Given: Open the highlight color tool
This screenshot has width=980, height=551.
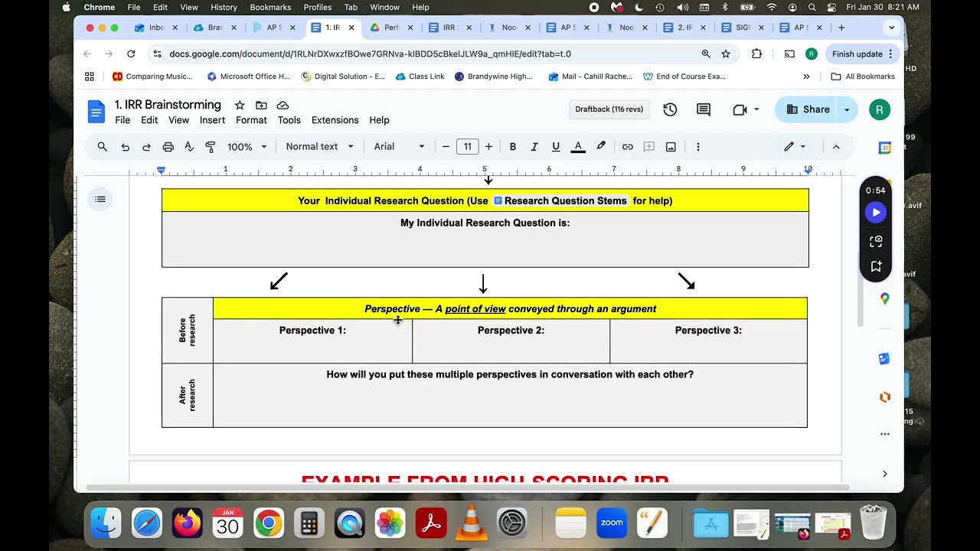Looking at the screenshot, I should [601, 147].
